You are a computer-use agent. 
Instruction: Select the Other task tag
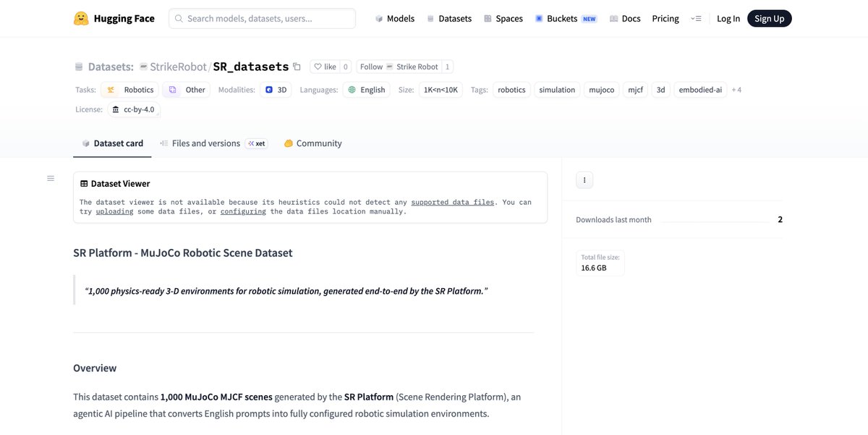click(187, 90)
